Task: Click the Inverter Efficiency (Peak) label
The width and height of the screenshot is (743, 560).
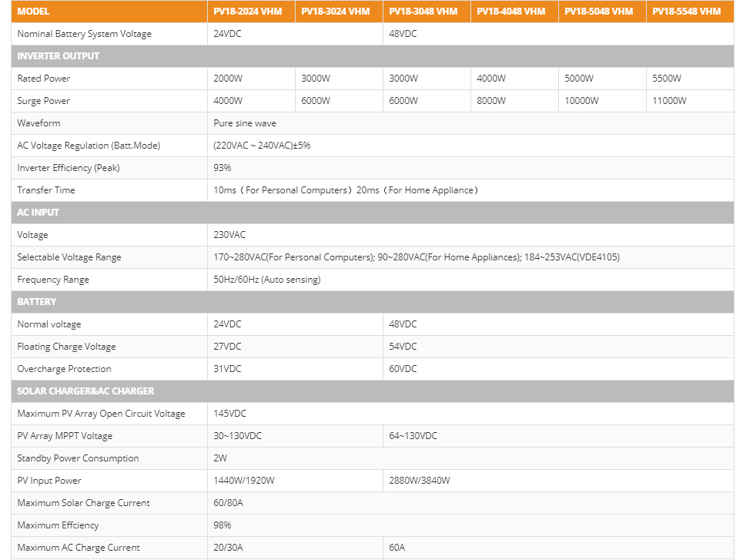Action: pyautogui.click(x=69, y=167)
